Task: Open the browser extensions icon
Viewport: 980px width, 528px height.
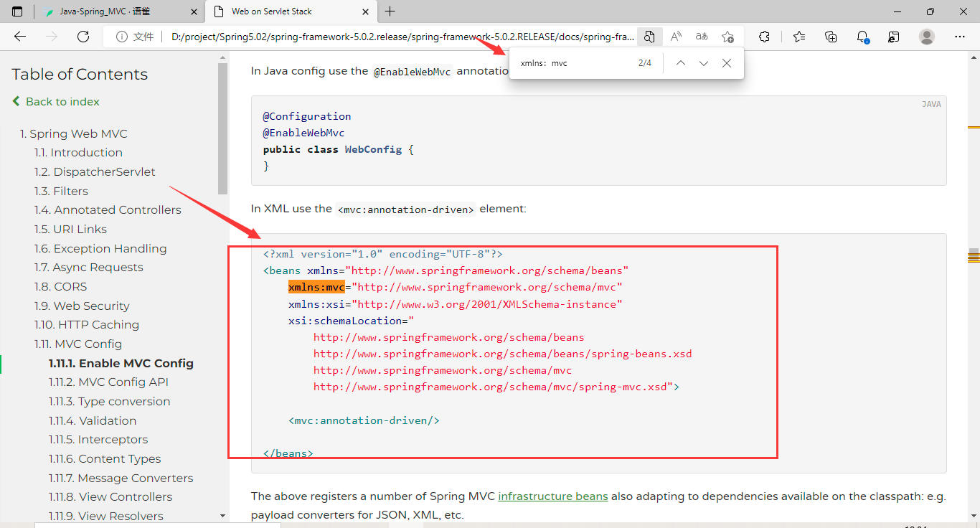Action: pos(765,37)
